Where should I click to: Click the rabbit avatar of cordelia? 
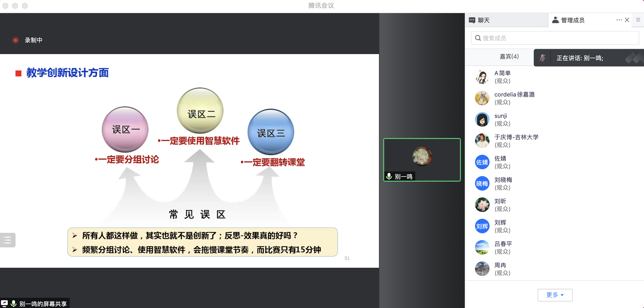click(x=482, y=98)
